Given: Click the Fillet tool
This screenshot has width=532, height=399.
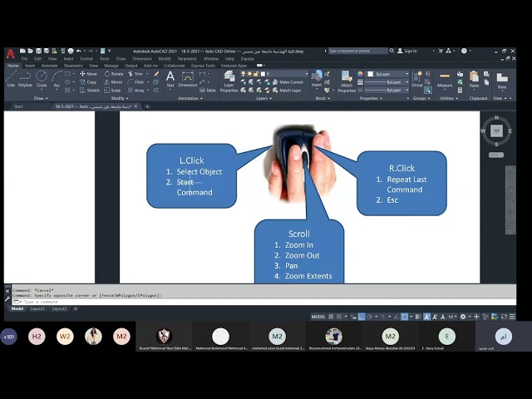Looking at the screenshot, I should (135, 82).
